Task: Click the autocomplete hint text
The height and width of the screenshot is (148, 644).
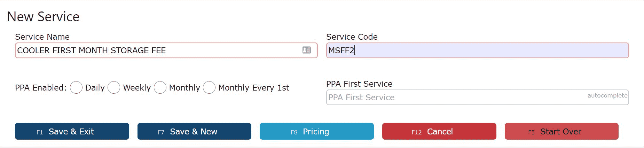Action: pos(607,95)
